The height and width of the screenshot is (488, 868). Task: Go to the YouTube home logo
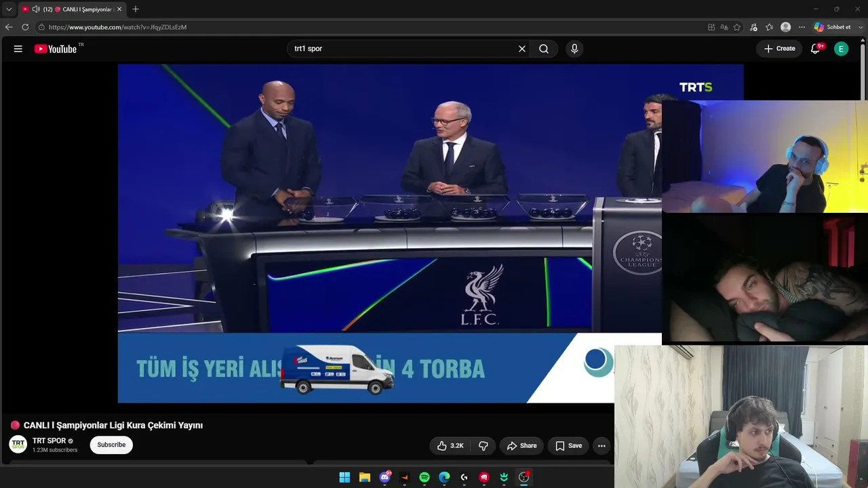coord(56,49)
